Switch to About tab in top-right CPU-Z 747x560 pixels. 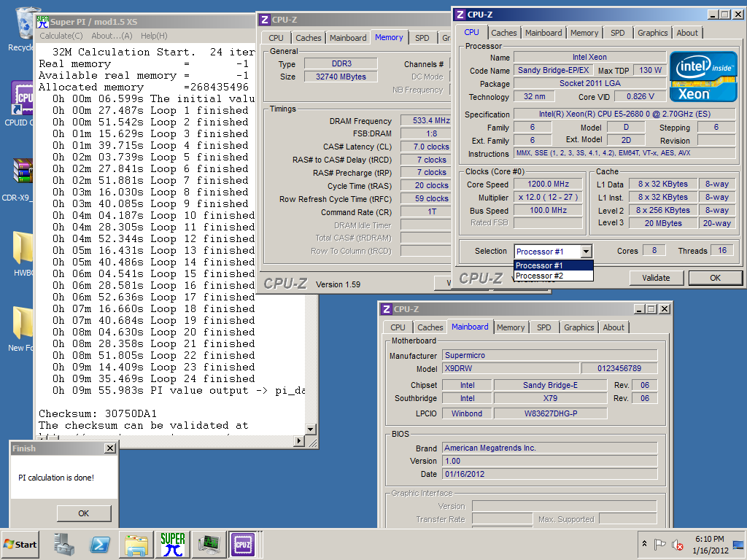[x=687, y=33]
